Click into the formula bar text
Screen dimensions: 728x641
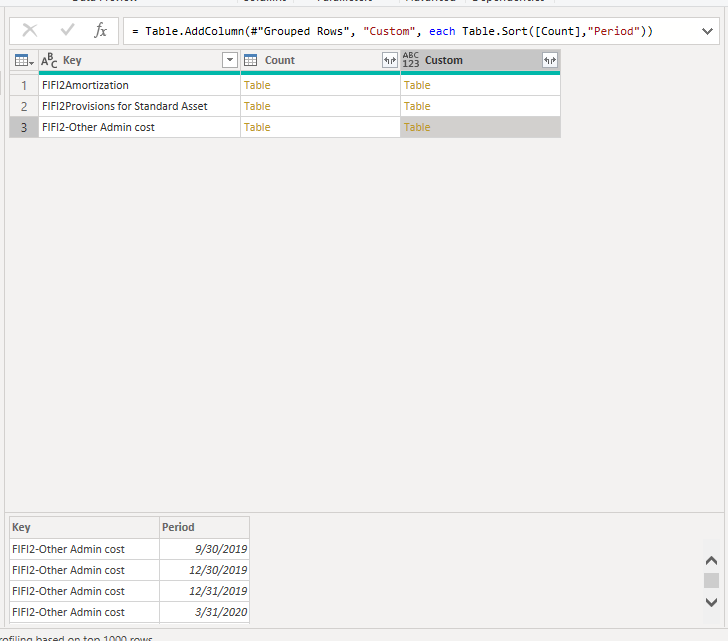point(392,31)
